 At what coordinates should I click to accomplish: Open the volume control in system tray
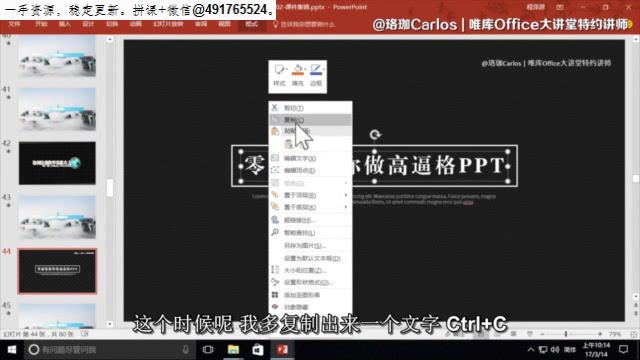[x=555, y=350]
